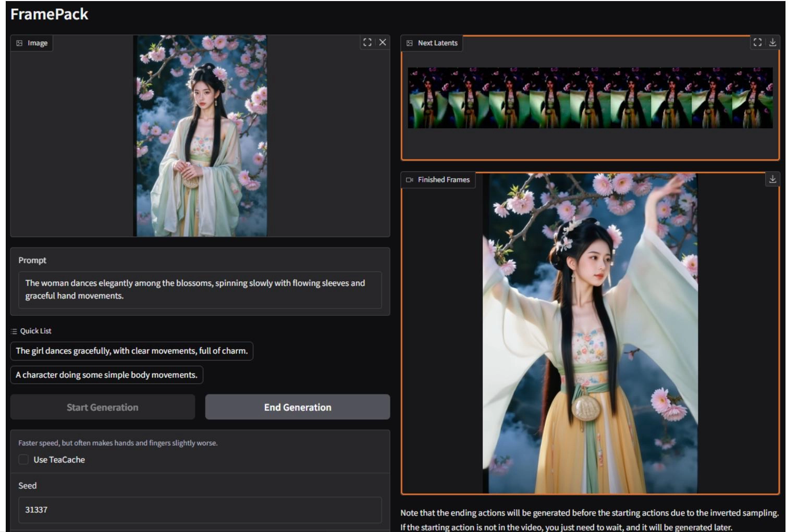Select the simple body movements quick prompt
798x532 pixels.
[106, 374]
